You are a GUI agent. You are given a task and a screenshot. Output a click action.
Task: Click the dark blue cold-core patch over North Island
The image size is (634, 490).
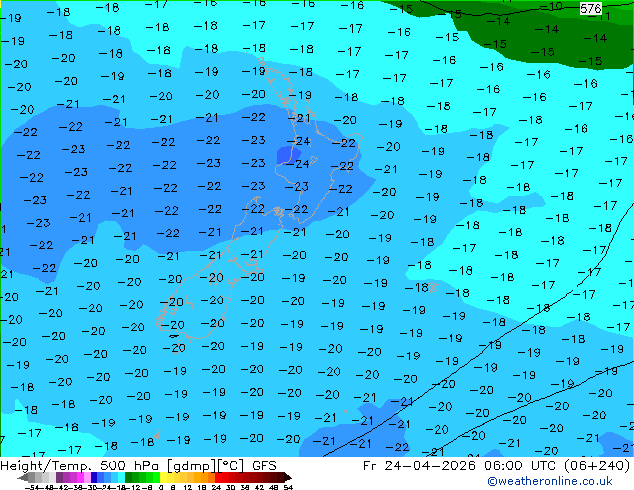coord(289,155)
